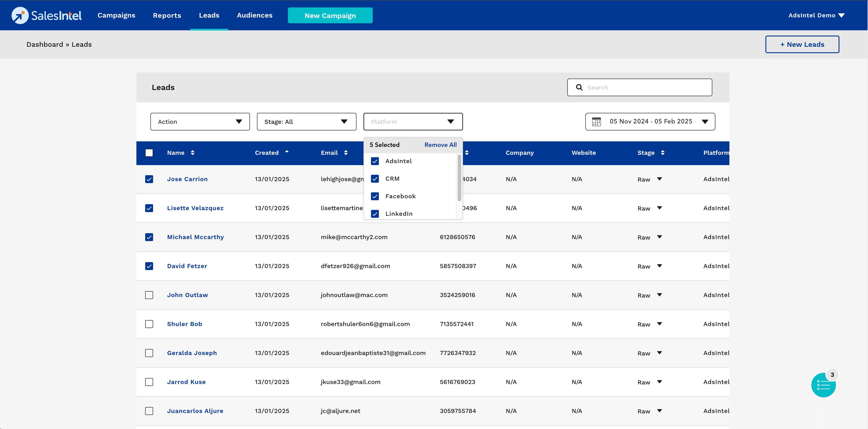The width and height of the screenshot is (868, 429).
Task: Select the John Outlaw row checkbox
Action: (x=149, y=295)
